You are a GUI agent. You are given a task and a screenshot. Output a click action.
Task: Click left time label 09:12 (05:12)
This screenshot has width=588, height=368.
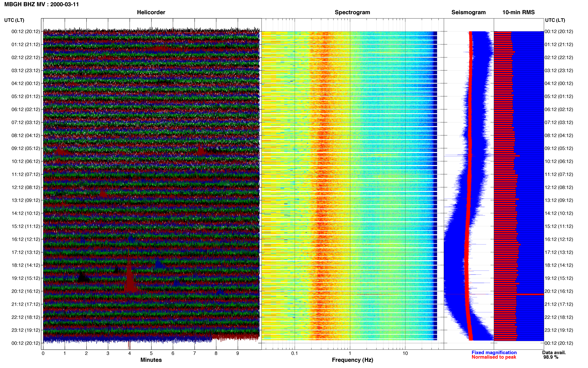click(26, 148)
